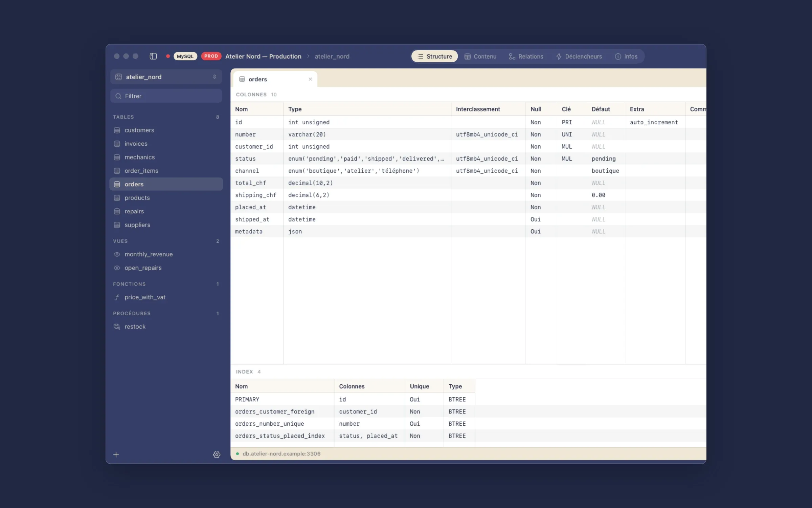
Task: Click the PRIMARY index row
Action: [x=468, y=399]
